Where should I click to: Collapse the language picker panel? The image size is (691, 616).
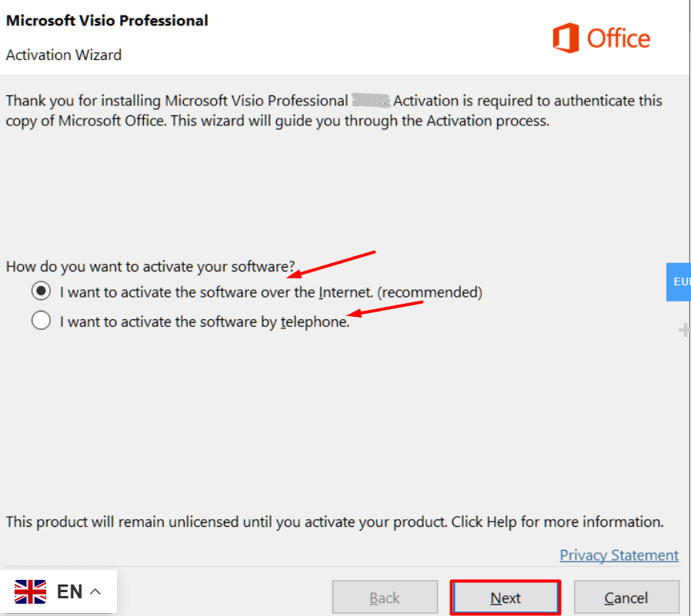[x=95, y=591]
